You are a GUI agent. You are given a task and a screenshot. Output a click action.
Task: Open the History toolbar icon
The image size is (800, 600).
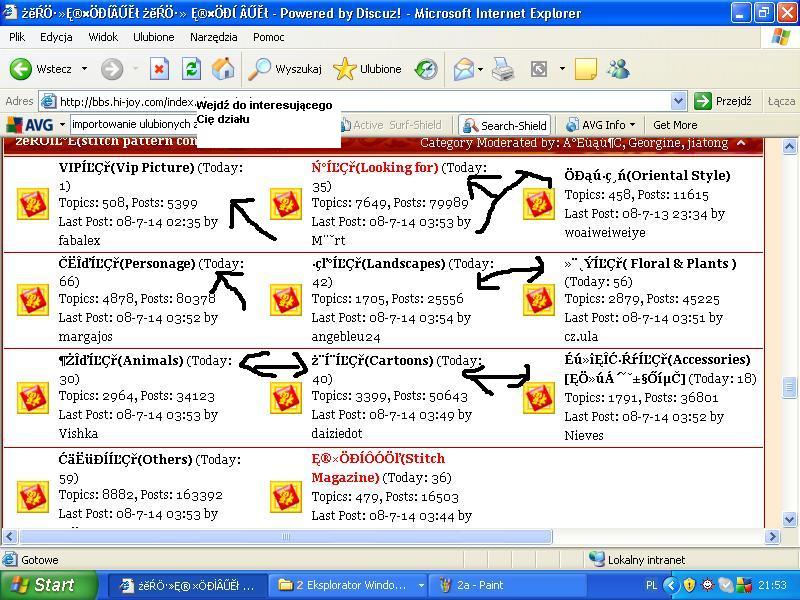(x=426, y=69)
